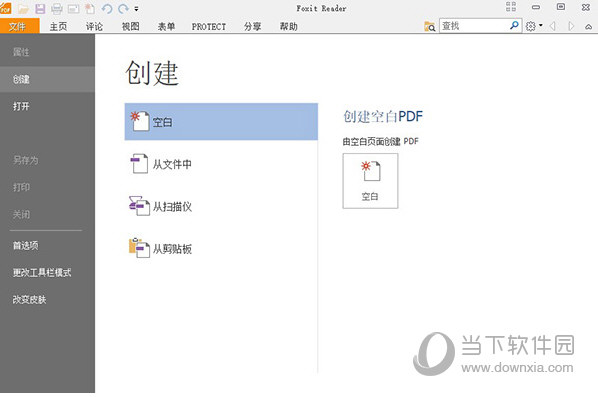This screenshot has width=598, height=397.
Task: Click the scanner icon
Action: click(139, 206)
